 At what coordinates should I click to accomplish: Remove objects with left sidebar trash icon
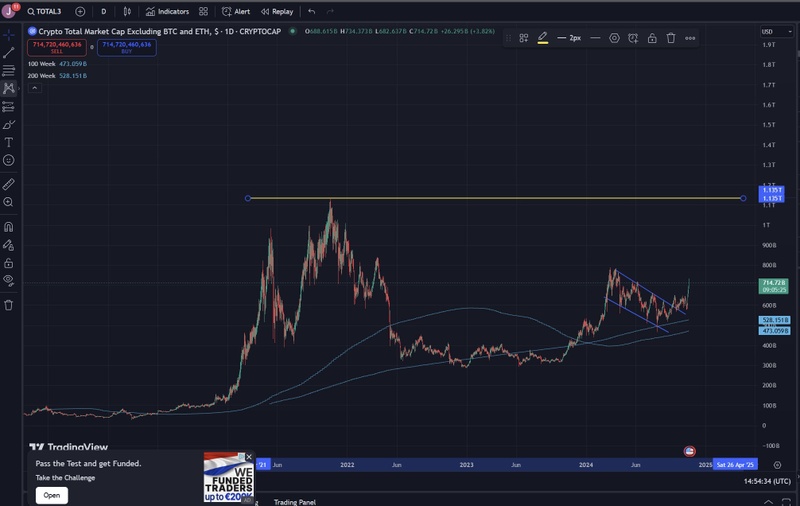pos(9,305)
